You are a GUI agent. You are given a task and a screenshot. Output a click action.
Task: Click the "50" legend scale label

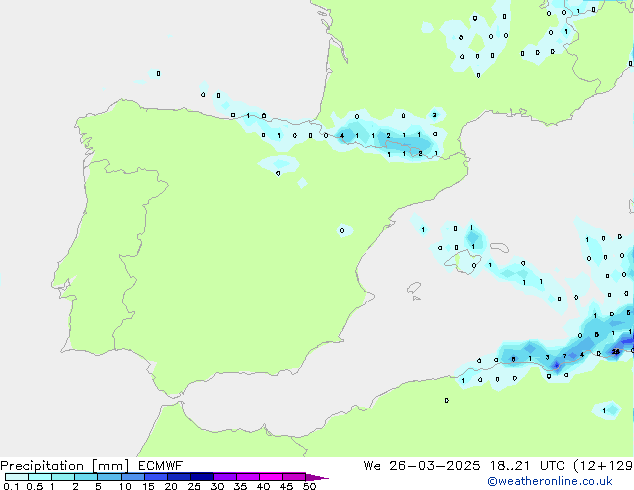click(x=309, y=486)
